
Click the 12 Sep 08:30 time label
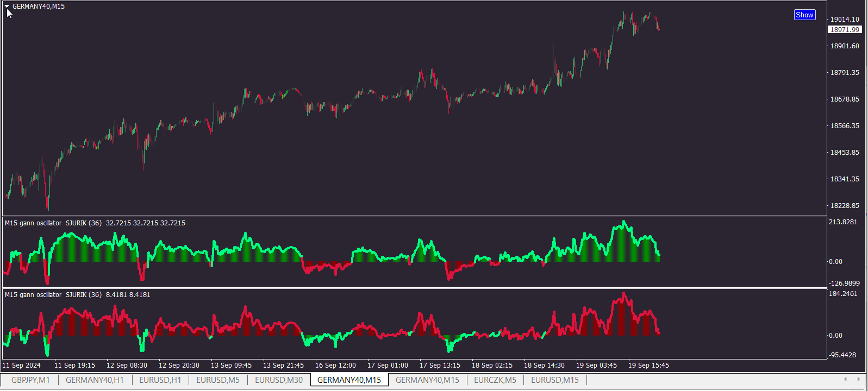coord(127,365)
